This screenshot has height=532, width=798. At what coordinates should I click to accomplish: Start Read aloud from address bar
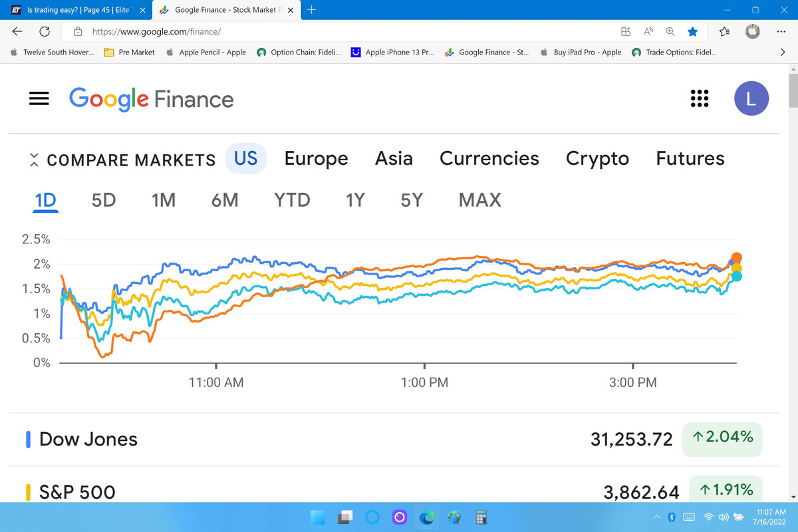(648, 31)
